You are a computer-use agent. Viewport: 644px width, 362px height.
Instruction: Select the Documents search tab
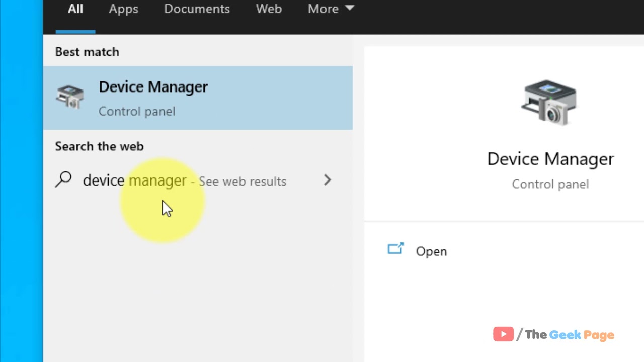(x=197, y=9)
